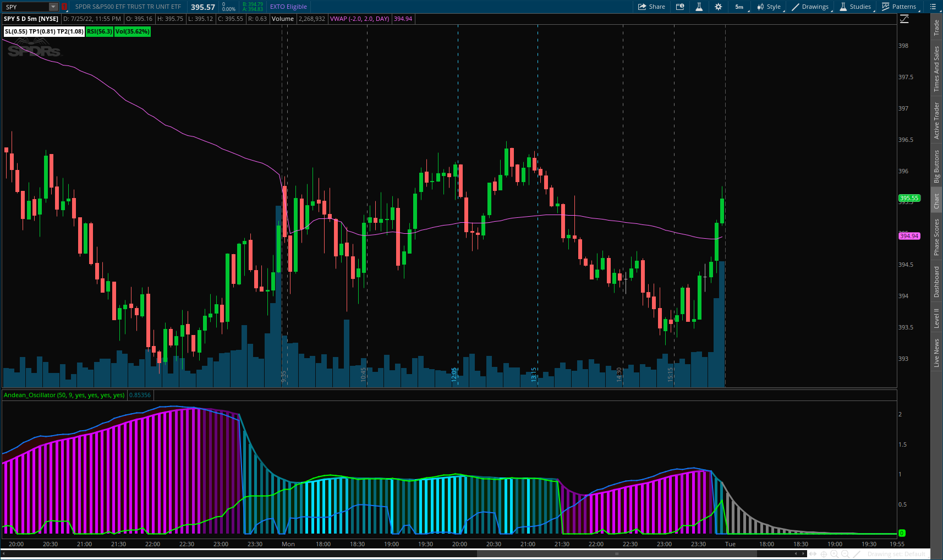The width and height of the screenshot is (943, 560).
Task: Click the Andean_Oscillator study title
Action: point(64,395)
